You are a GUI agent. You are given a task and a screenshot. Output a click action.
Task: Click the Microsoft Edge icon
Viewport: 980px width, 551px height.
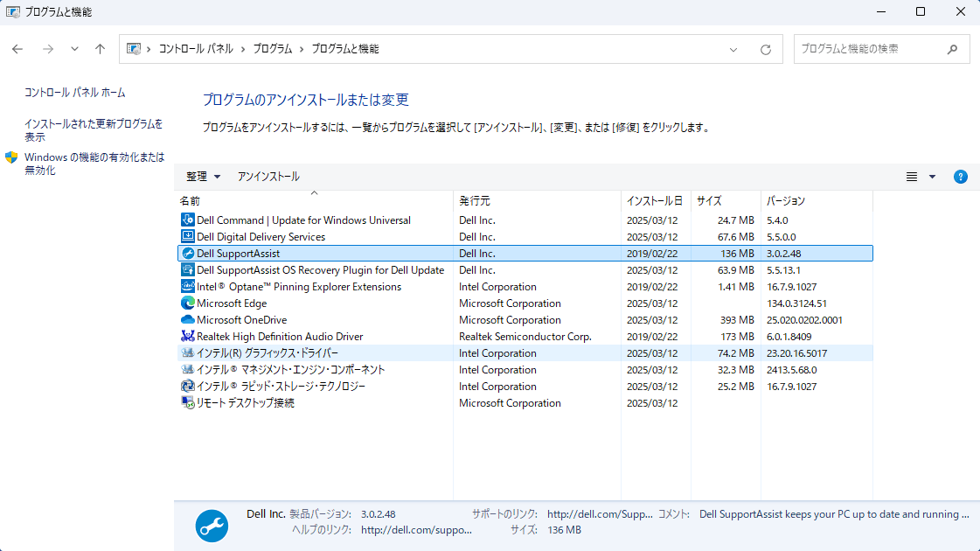point(187,303)
